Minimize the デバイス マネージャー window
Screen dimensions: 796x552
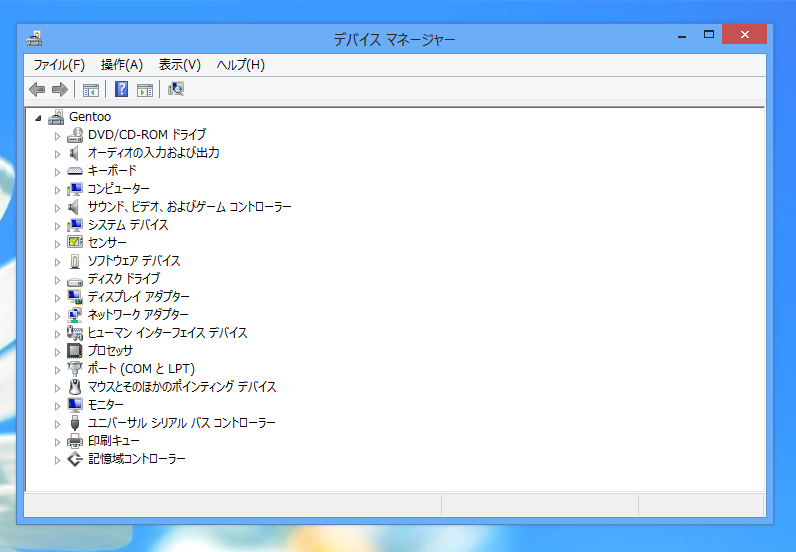tap(682, 35)
